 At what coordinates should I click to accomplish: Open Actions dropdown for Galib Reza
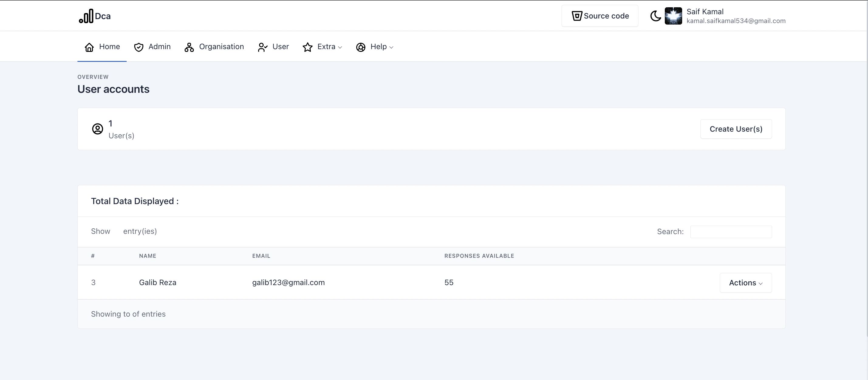[x=745, y=283]
